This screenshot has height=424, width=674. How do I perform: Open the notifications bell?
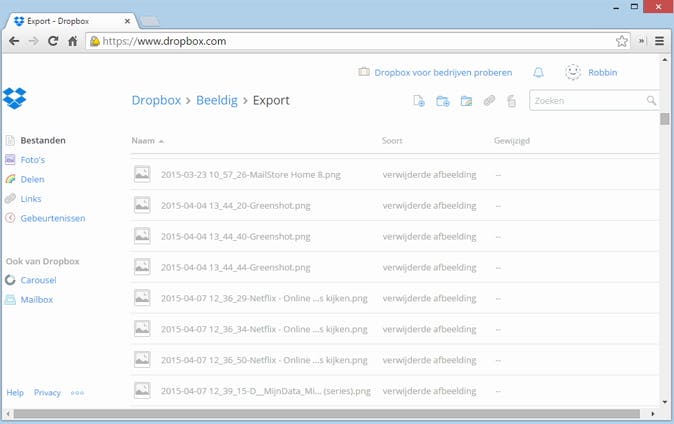point(538,73)
